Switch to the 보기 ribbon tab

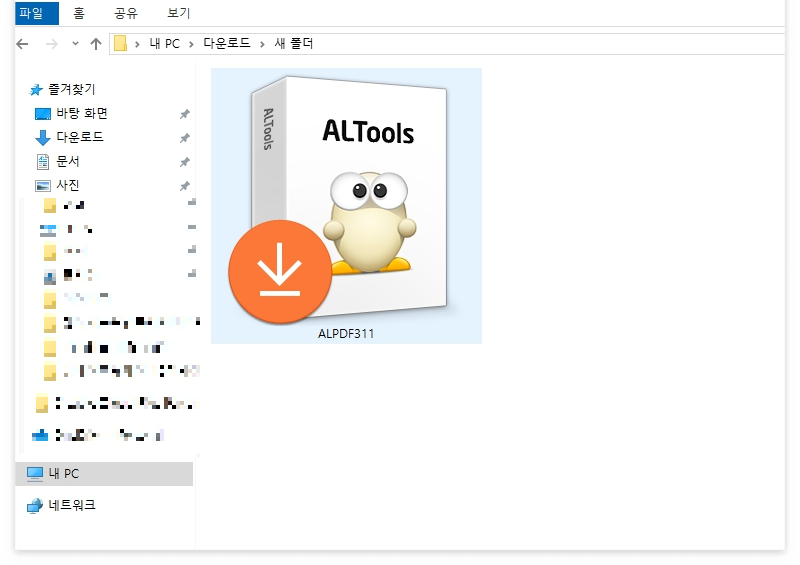(x=179, y=13)
